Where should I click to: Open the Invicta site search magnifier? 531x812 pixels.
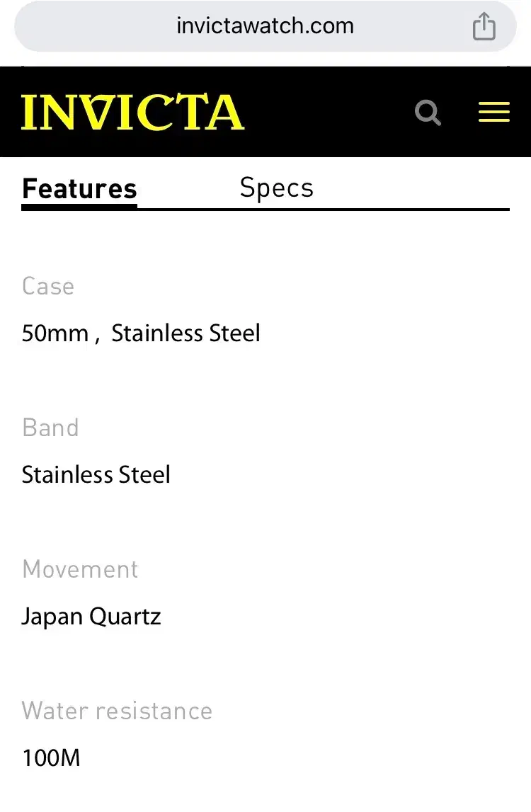click(428, 113)
